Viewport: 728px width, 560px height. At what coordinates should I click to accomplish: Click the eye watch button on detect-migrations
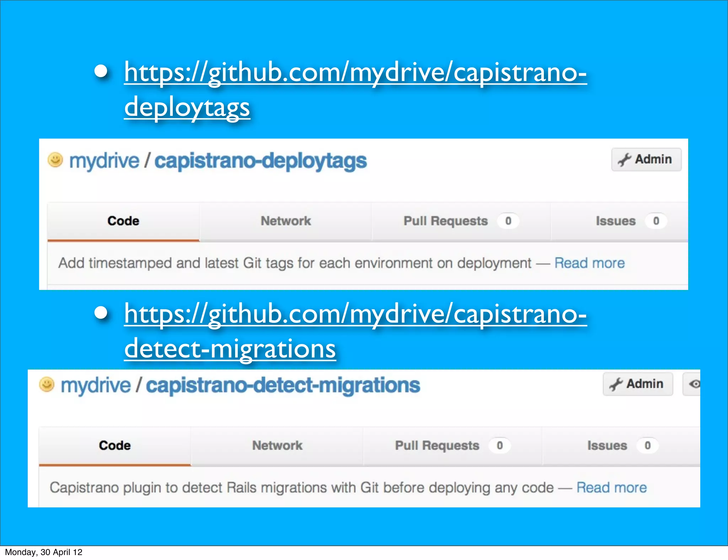tap(692, 384)
